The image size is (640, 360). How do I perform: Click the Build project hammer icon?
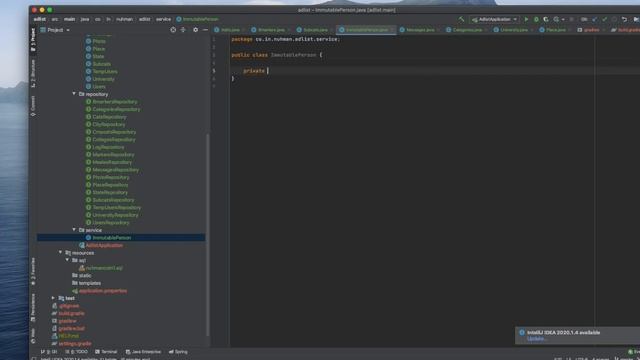(x=461, y=19)
